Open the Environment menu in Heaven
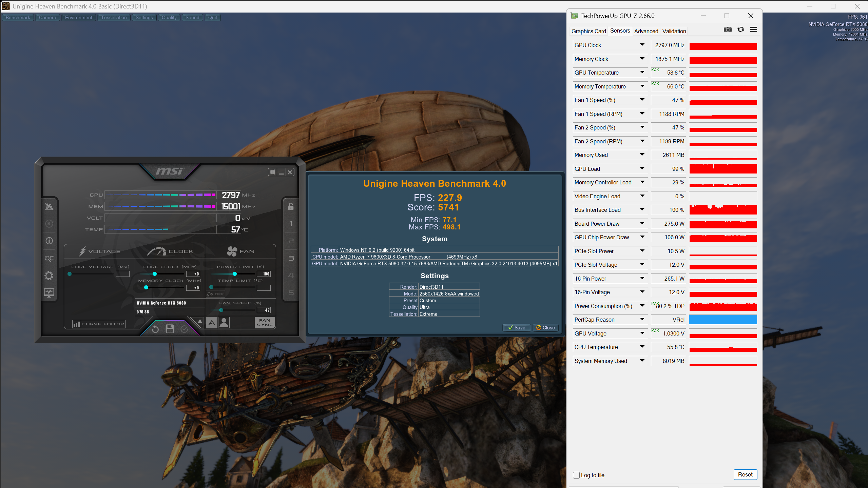 (x=79, y=18)
